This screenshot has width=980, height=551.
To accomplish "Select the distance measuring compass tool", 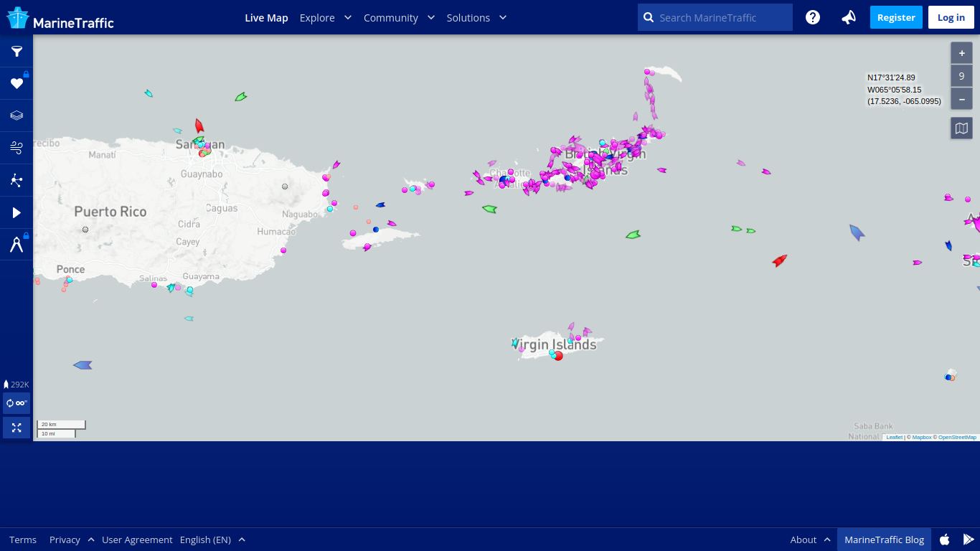I will (x=17, y=245).
